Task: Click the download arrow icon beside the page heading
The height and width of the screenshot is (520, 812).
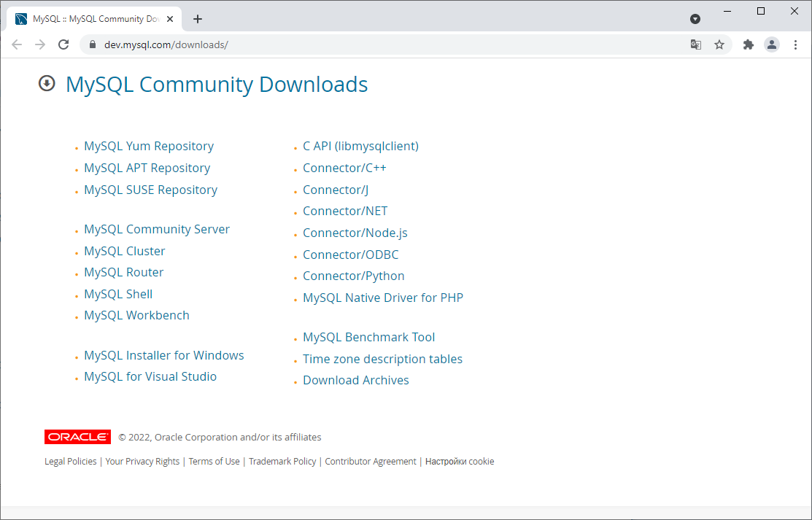Action: pos(46,83)
